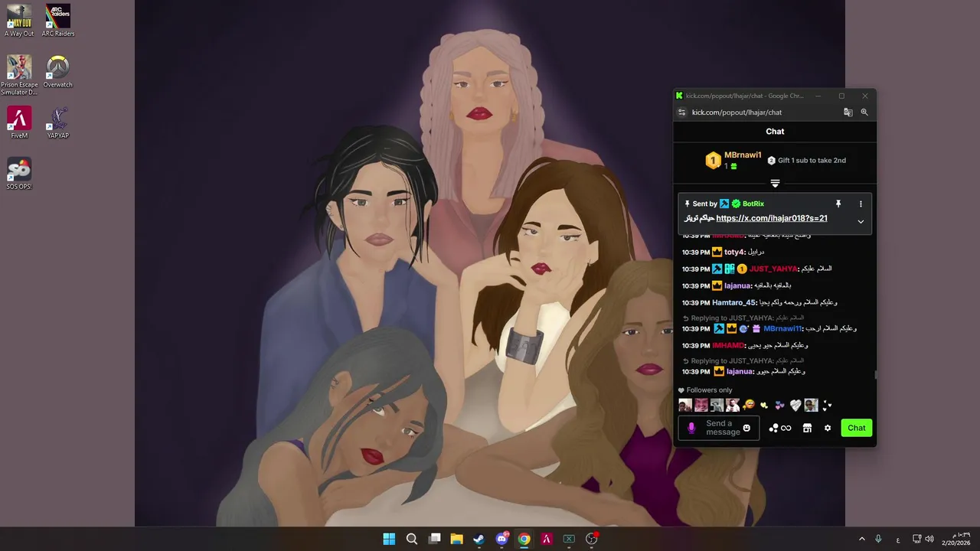980x551 pixels.
Task: Open the green X app in taskbar
Action: click(x=569, y=539)
